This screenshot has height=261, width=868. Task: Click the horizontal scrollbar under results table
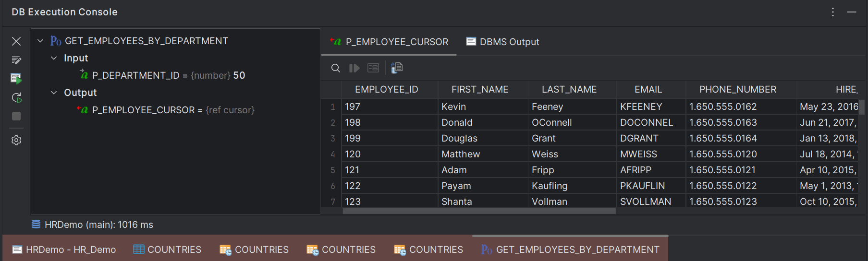tap(479, 211)
